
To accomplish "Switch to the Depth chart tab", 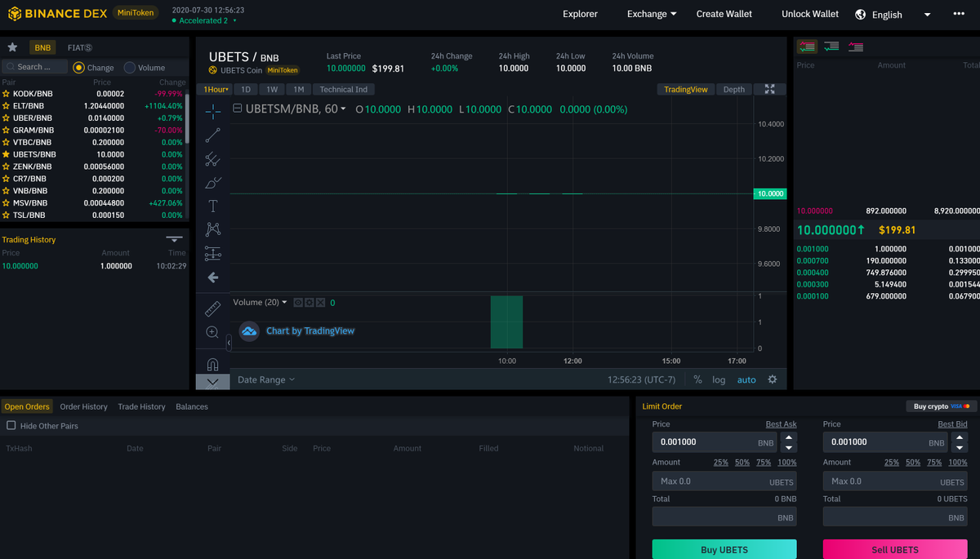I will pos(734,89).
